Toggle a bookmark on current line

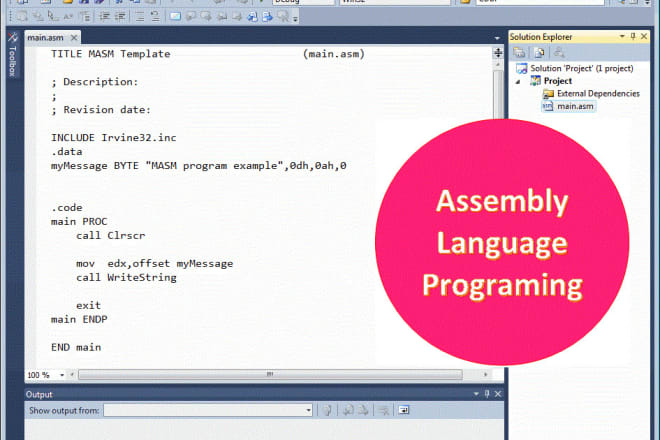coord(175,16)
